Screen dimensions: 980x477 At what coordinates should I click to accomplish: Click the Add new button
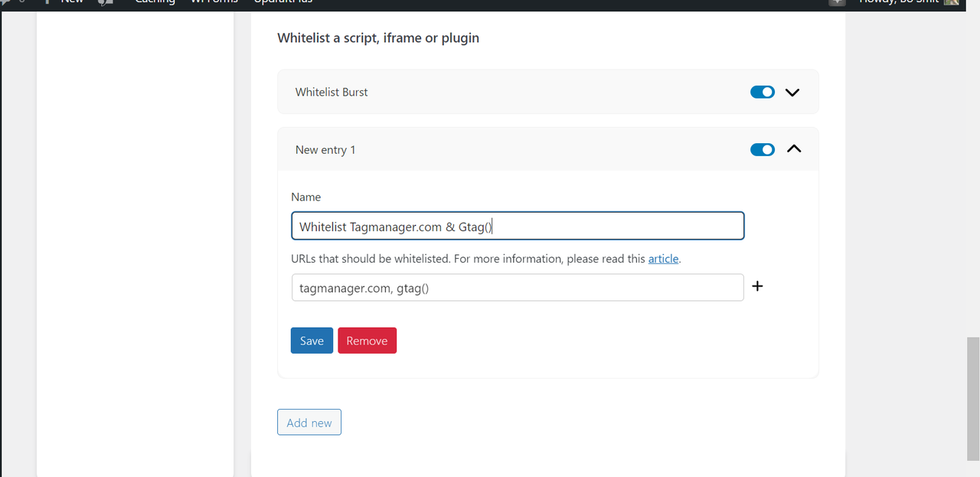tap(309, 423)
